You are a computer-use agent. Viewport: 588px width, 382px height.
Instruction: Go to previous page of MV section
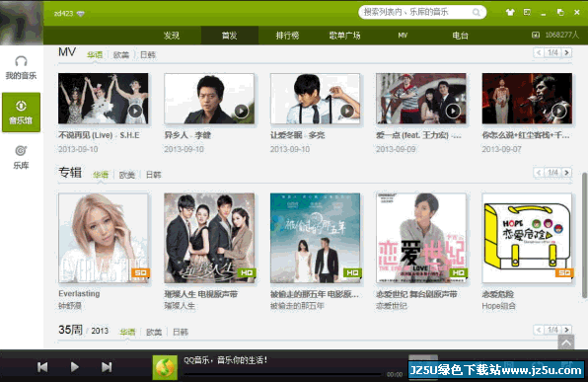point(539,53)
